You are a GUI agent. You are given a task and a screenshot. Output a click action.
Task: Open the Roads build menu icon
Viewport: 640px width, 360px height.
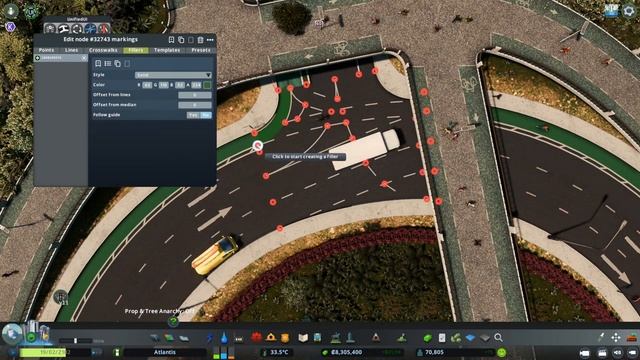point(155,338)
